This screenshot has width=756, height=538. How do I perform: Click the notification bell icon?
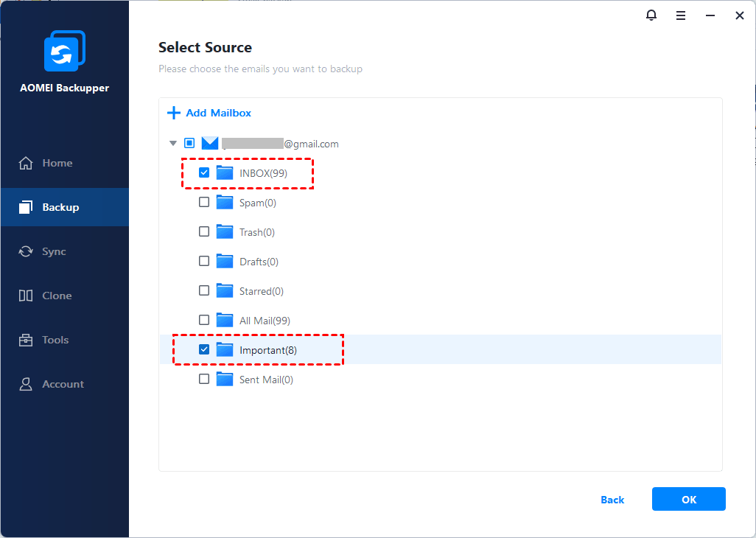(651, 15)
